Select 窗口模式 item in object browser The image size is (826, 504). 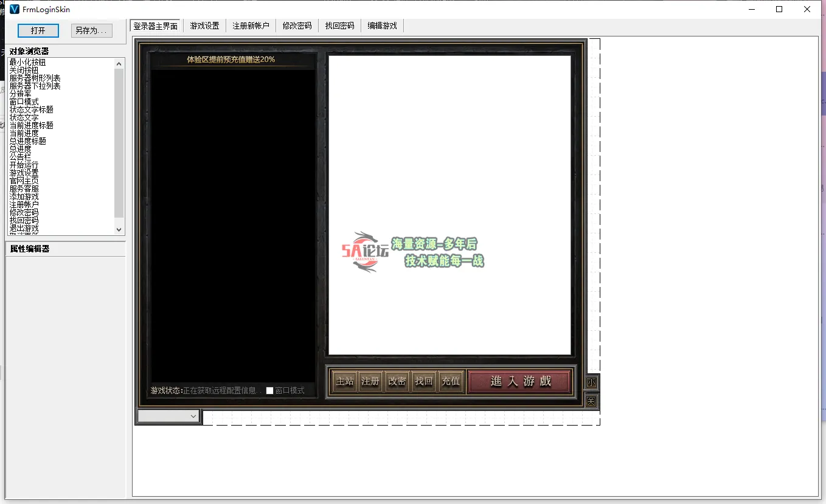(24, 102)
